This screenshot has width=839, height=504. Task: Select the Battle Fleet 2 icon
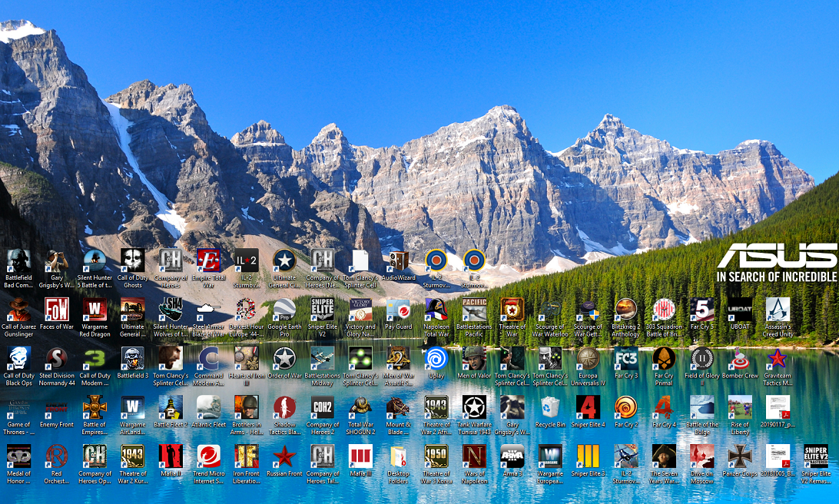170,408
